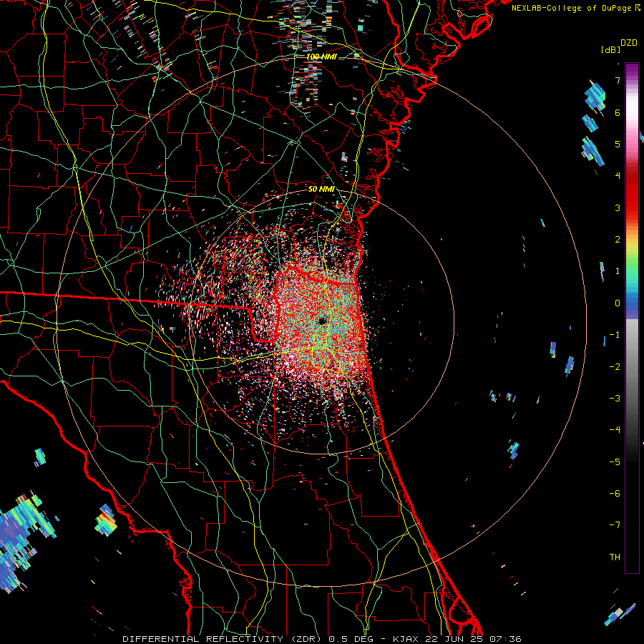Click the -4 value on the color scale

point(615,429)
